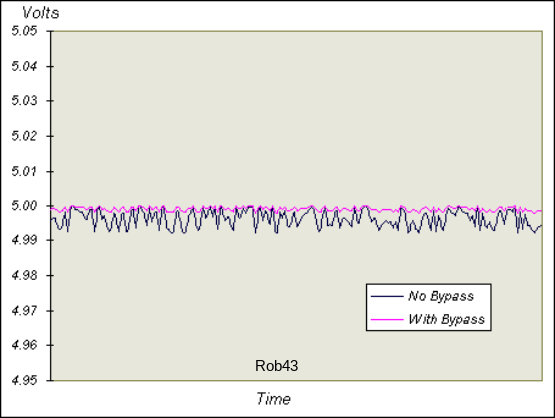Select the 4.97 axis label
Screen dimensions: 555x418
[24, 311]
